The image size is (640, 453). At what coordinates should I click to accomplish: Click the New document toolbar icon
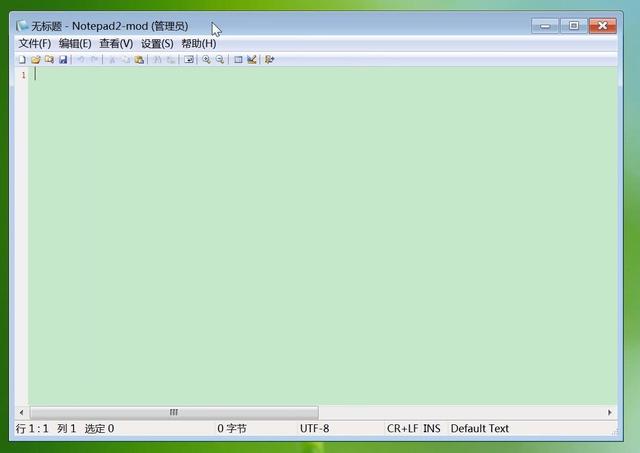click(x=22, y=60)
